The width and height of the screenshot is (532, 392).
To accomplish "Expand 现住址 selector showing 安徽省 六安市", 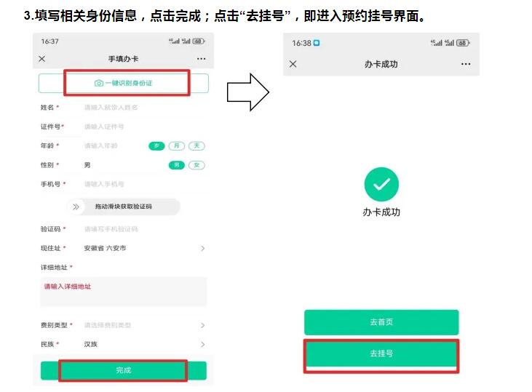I will (123, 248).
